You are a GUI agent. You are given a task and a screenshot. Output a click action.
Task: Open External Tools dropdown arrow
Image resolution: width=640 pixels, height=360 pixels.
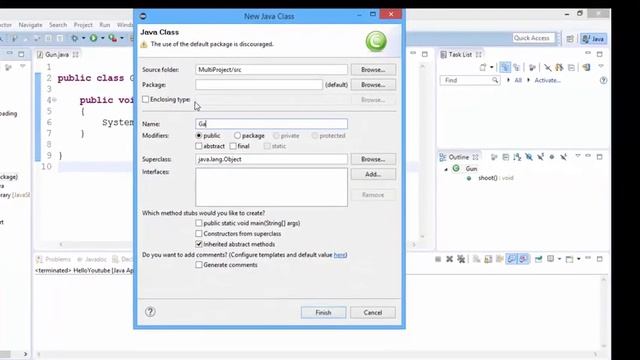coord(122,38)
